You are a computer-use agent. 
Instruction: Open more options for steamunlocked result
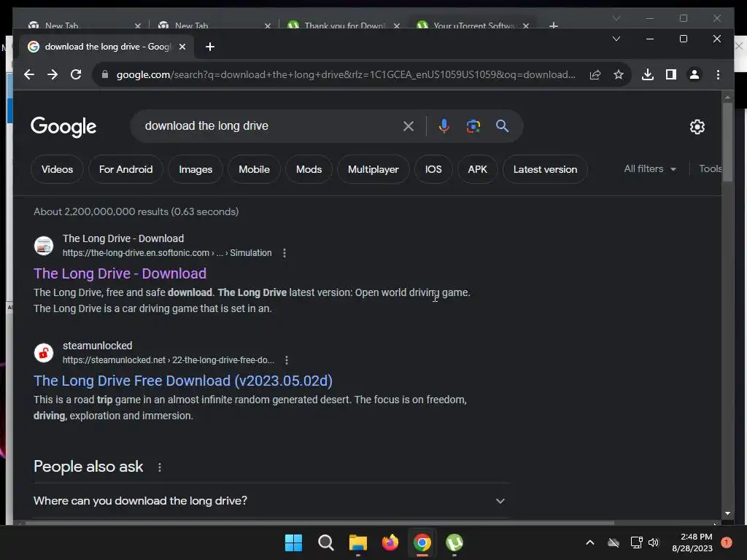[286, 360]
